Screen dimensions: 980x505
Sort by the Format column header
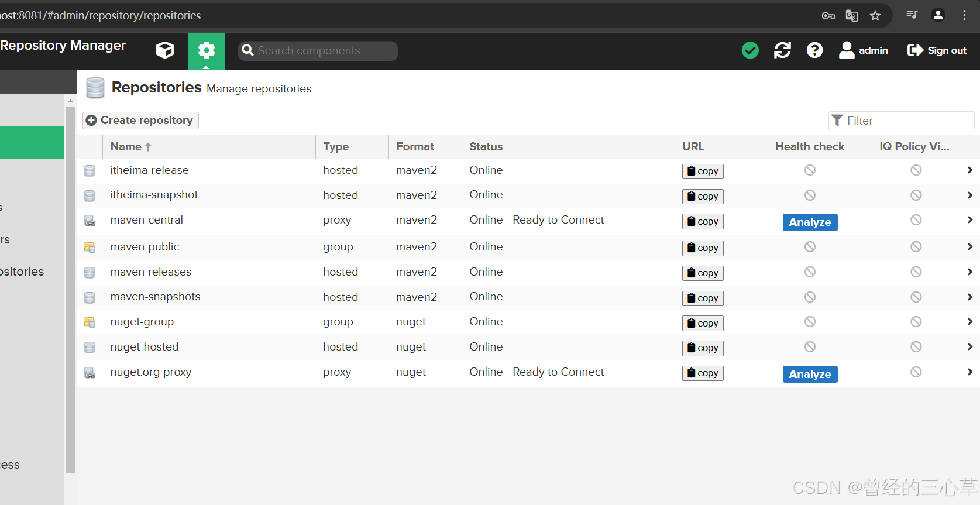click(x=425, y=147)
